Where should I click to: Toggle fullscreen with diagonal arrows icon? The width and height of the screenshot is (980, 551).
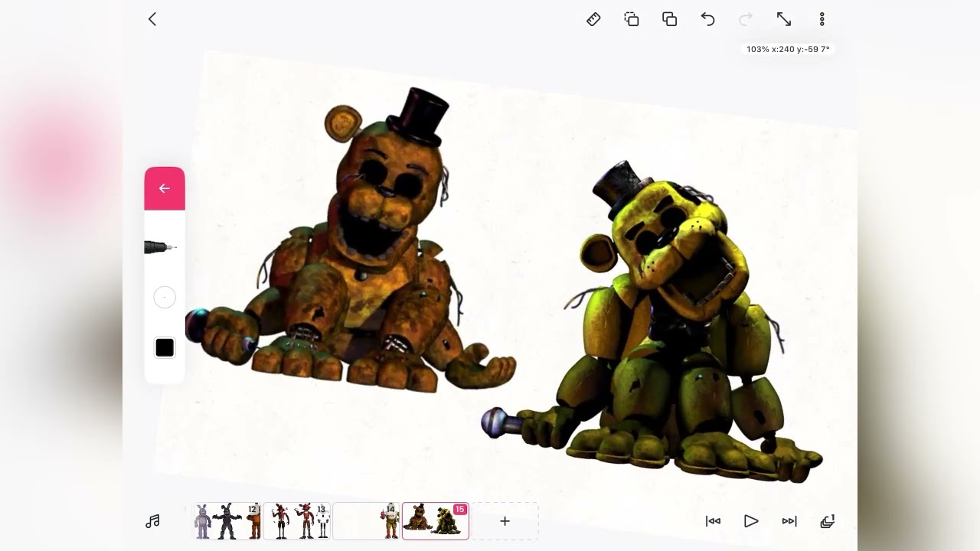click(784, 19)
